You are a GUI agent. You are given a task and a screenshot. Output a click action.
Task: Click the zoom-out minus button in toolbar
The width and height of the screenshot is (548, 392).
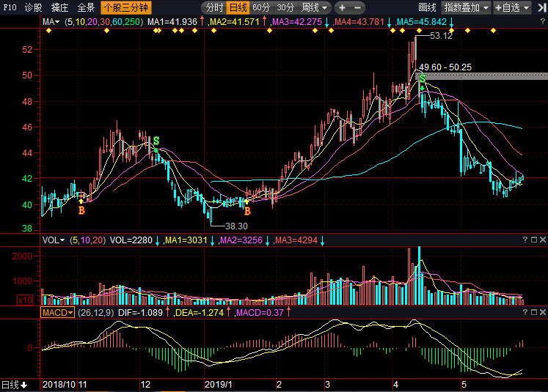point(362,7)
